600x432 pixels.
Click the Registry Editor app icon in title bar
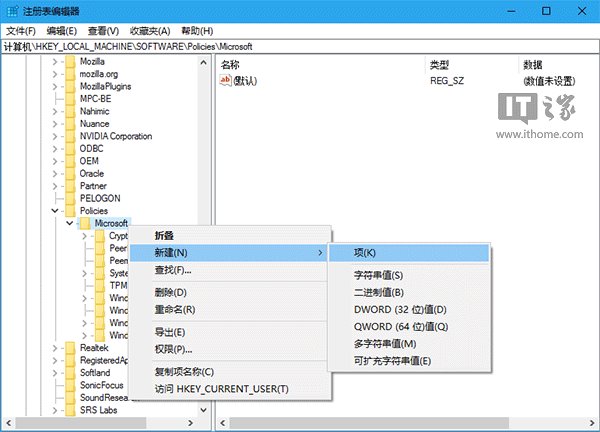(11, 10)
